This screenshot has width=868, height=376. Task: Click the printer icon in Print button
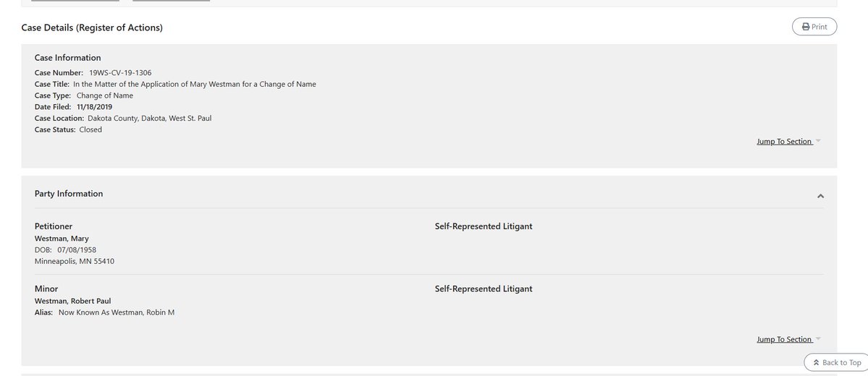pos(806,27)
